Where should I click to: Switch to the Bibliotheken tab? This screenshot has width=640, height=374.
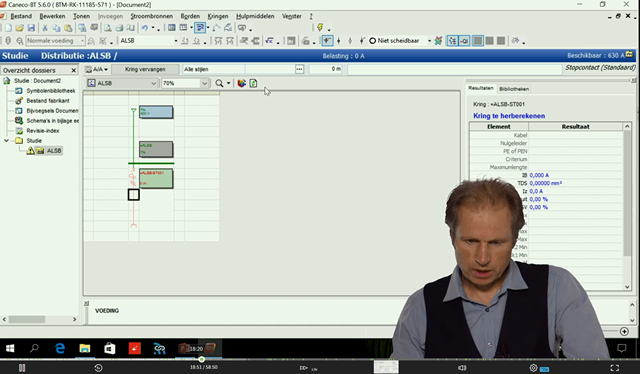pos(514,89)
